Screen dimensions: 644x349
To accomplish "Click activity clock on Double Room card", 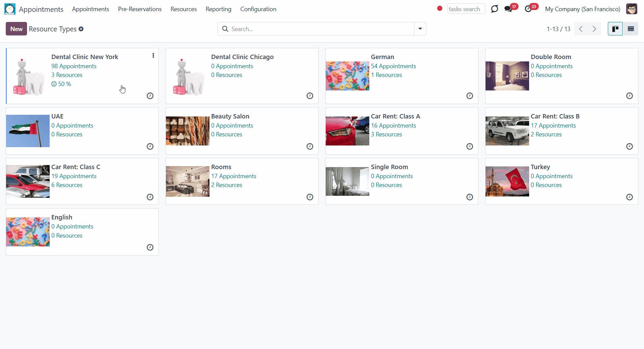I will tap(629, 96).
